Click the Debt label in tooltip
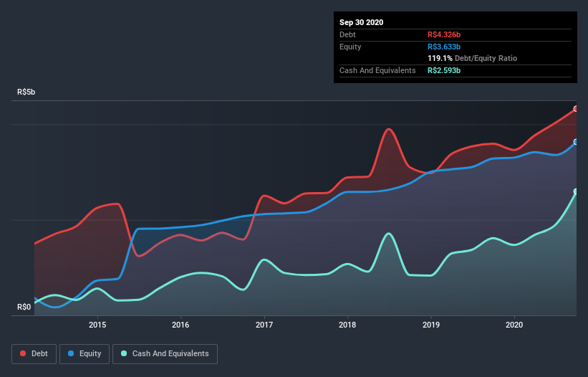The image size is (588, 377). 347,34
